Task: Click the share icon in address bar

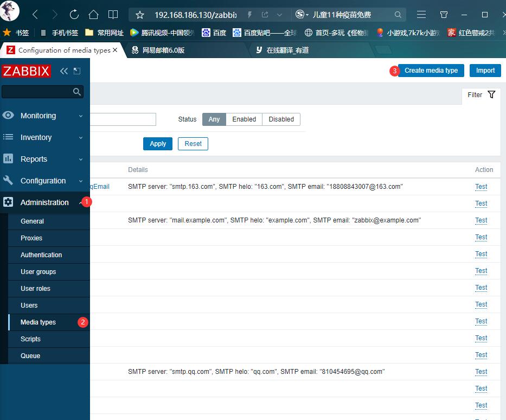Action: 265,15
